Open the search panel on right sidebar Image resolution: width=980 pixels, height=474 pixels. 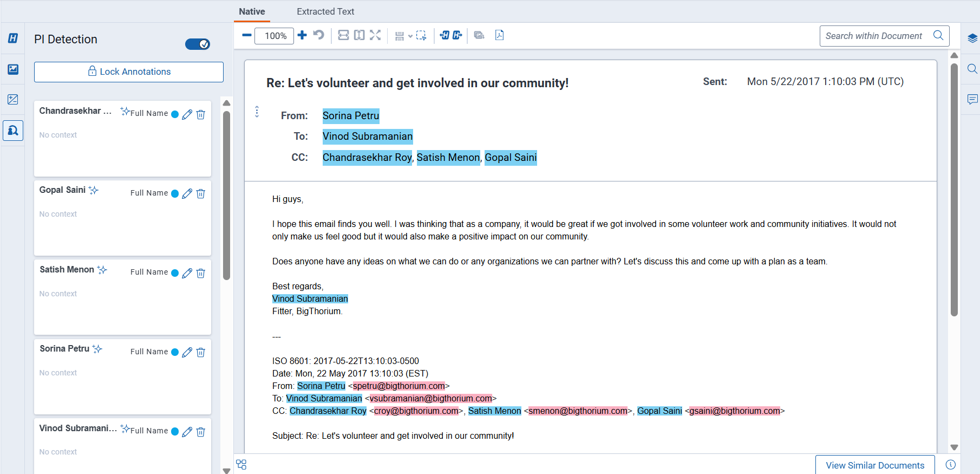click(x=972, y=69)
